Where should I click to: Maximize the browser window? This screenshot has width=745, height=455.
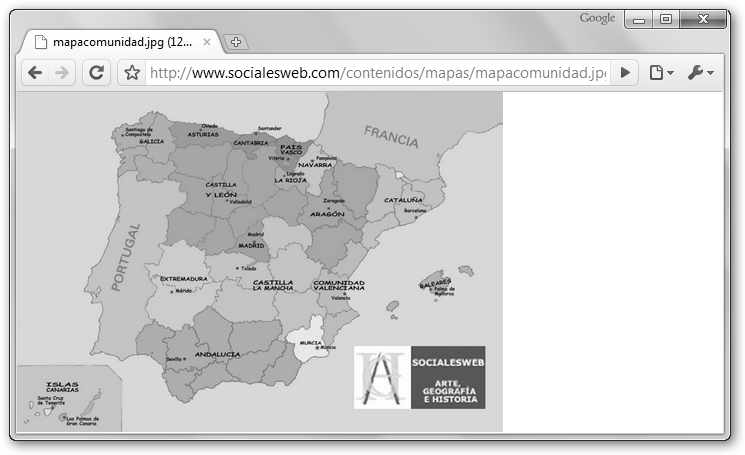click(666, 19)
